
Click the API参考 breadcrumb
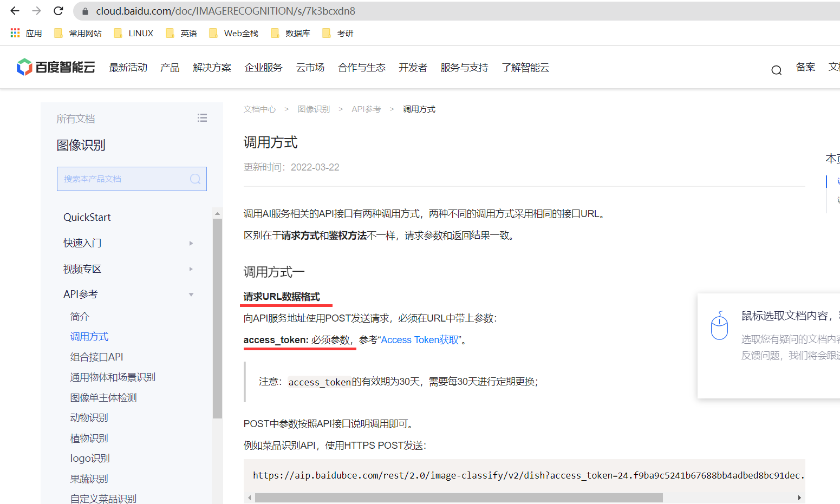(366, 109)
